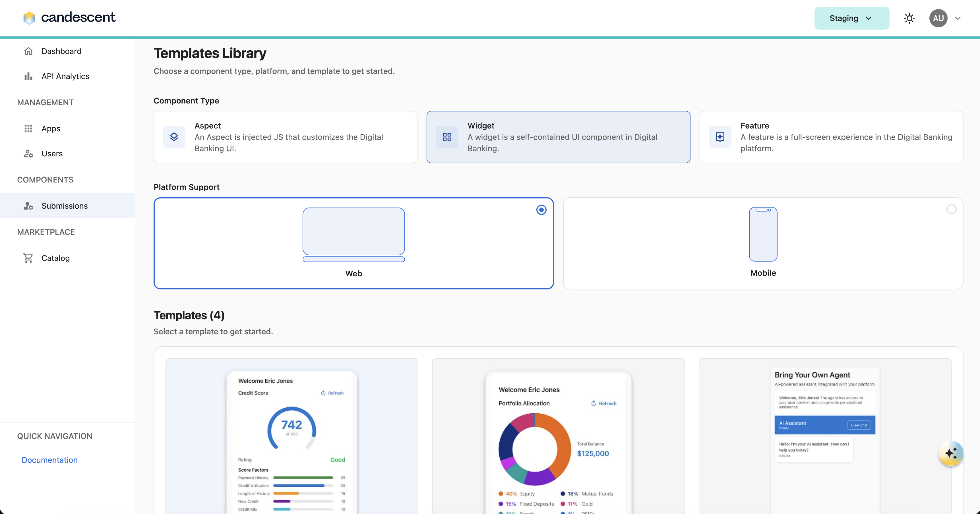Click the orange Equity legend dot

[501, 494]
